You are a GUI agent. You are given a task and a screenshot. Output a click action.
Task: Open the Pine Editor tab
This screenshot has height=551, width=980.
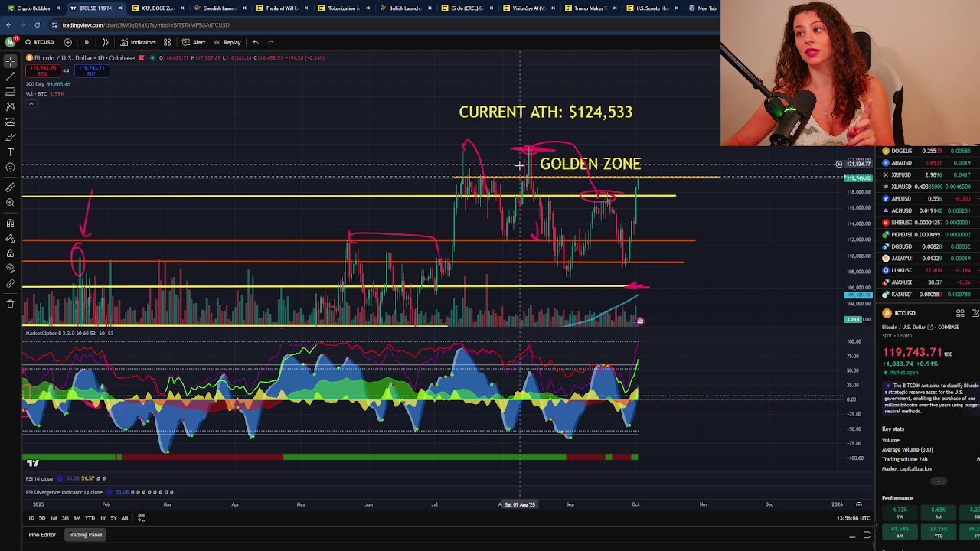click(x=42, y=535)
